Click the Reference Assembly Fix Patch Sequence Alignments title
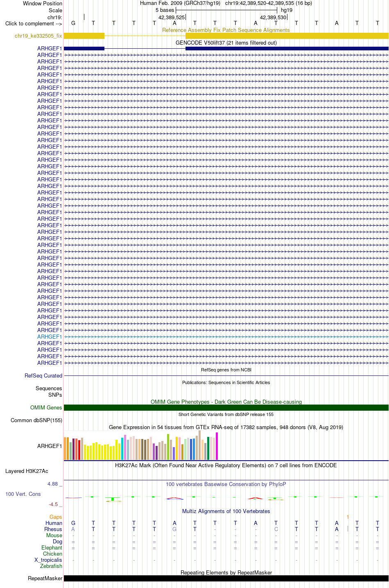Image resolution: width=389 pixels, height=588 pixels. point(226,30)
